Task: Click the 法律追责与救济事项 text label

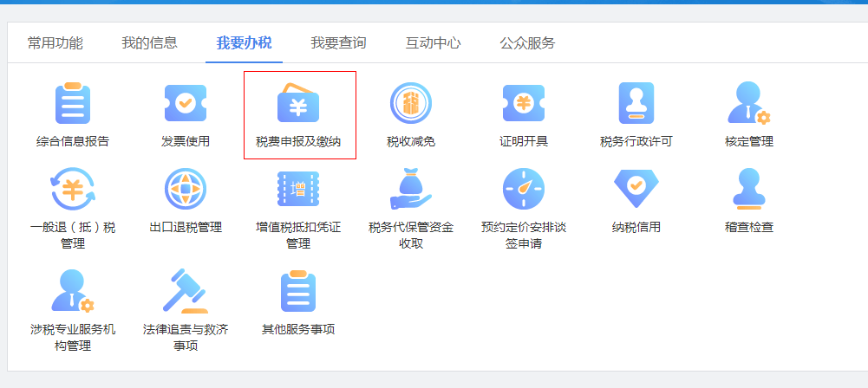Action: [x=186, y=339]
